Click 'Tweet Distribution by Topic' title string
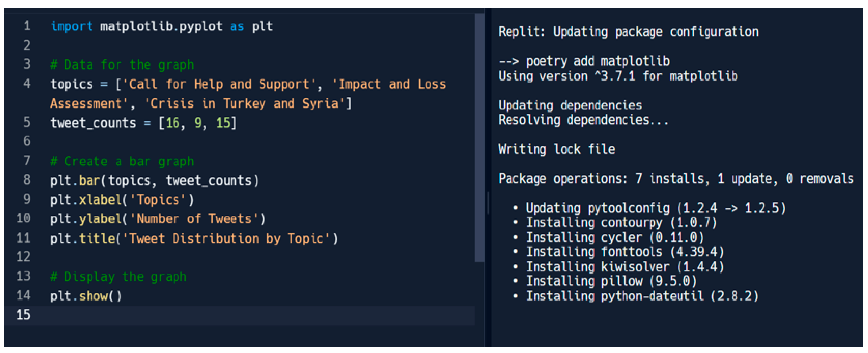 [226, 238]
